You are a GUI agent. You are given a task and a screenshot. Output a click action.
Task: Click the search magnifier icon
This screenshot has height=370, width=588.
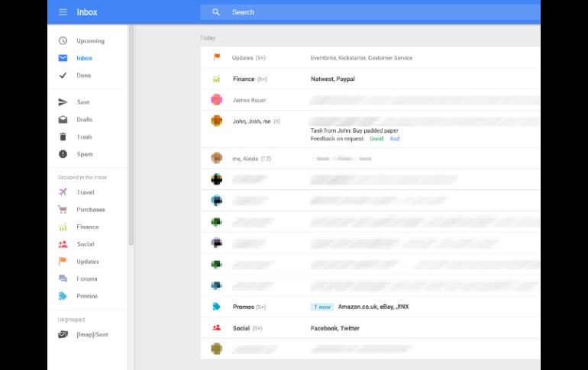pyautogui.click(x=216, y=12)
